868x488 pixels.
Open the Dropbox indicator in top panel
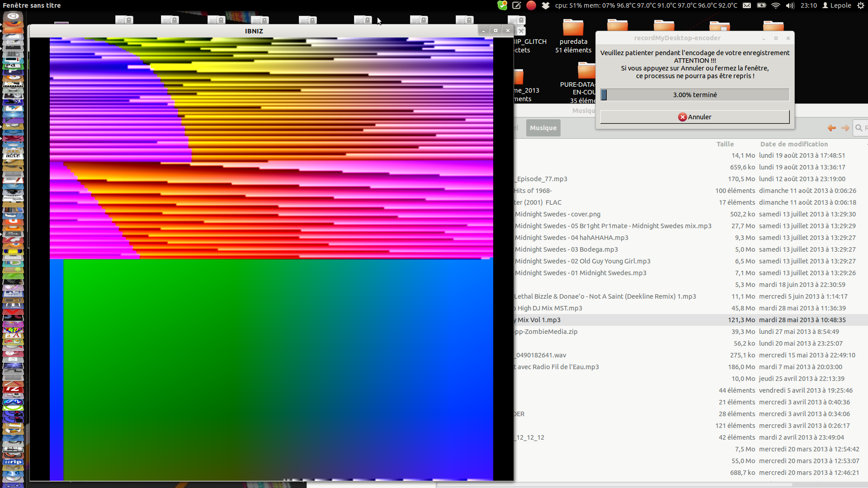[546, 5]
